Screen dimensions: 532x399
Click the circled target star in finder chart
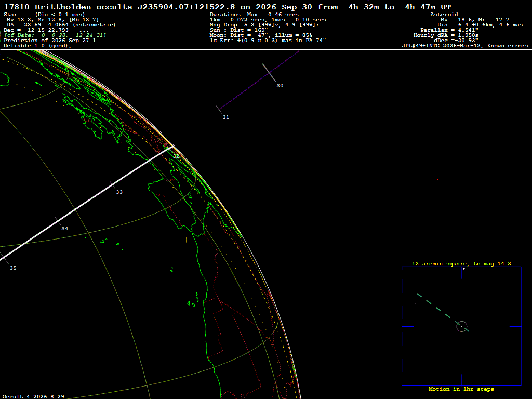462,326
